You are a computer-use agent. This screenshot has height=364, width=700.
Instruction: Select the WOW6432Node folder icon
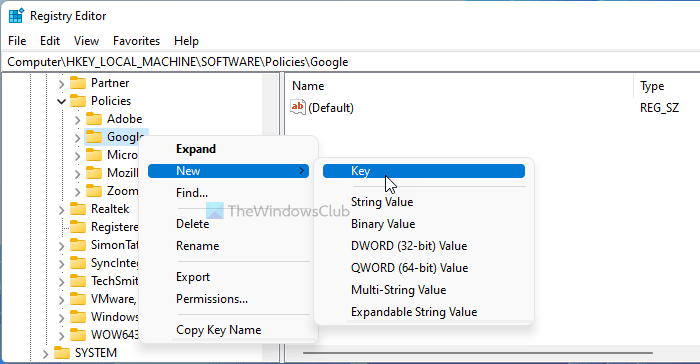(78, 335)
